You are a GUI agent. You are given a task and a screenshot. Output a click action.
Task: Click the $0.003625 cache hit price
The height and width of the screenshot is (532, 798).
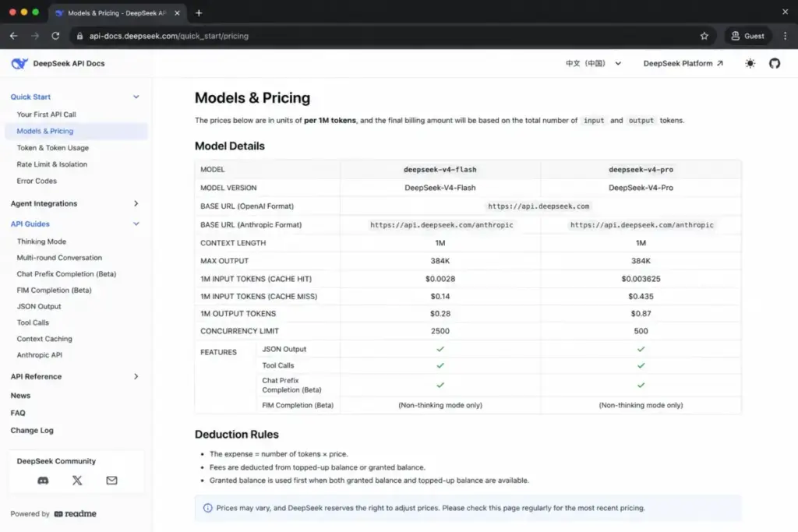tap(641, 279)
